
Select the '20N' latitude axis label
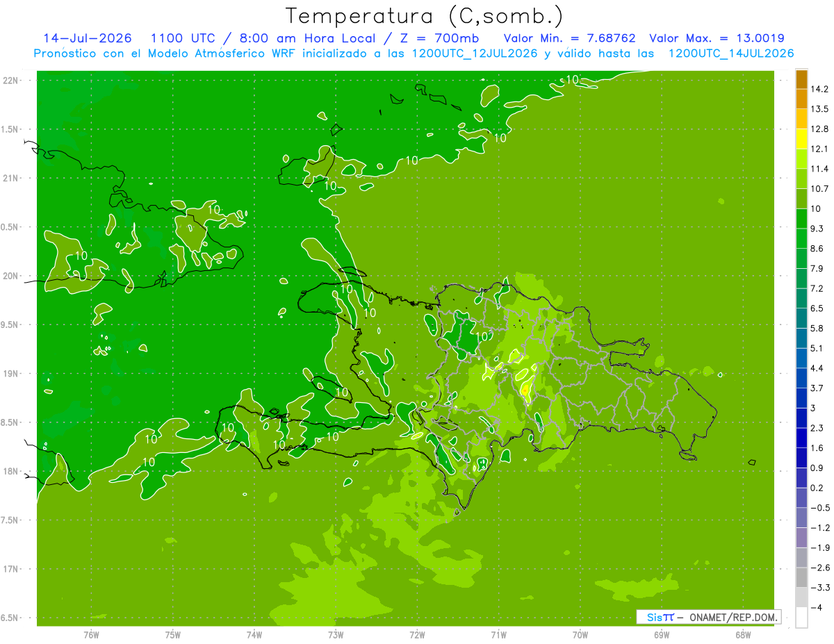pyautogui.click(x=10, y=276)
